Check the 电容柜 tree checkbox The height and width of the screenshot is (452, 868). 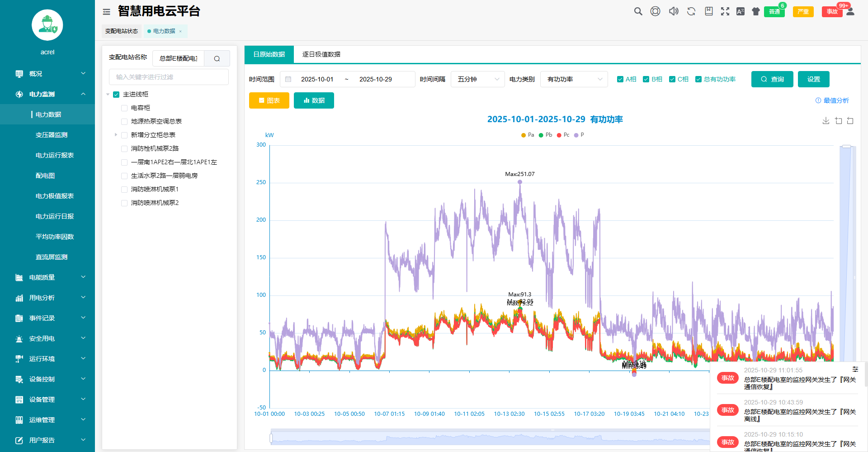point(124,108)
